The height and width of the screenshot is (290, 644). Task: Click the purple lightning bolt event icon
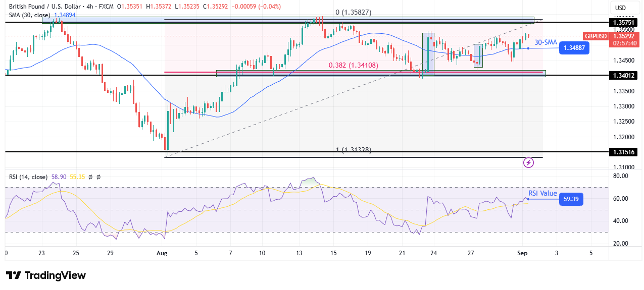coord(528,162)
